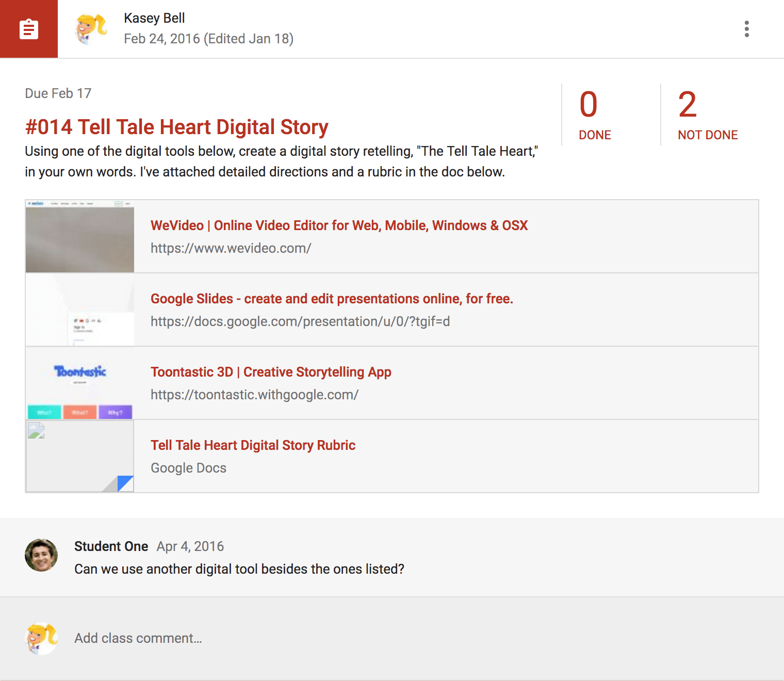
Task: Click the comment asking about another digital tool
Action: point(239,569)
